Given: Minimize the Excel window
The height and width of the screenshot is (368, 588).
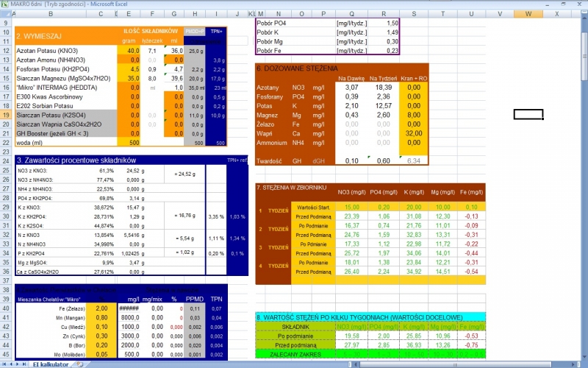Looking at the screenshot, I should [x=547, y=4].
